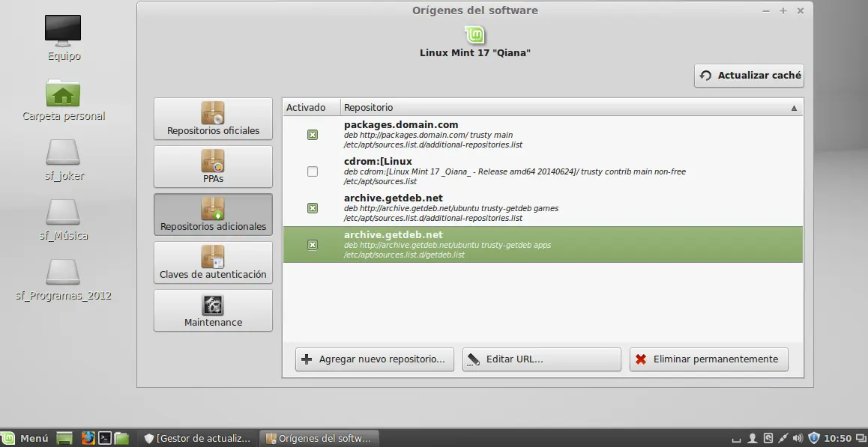Click the user account tray icon

[x=752, y=439]
